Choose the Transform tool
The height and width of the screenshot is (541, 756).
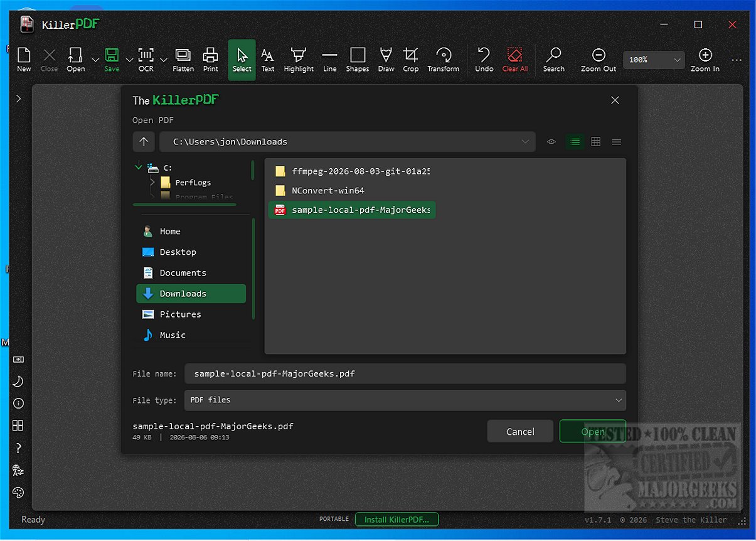[x=444, y=60]
